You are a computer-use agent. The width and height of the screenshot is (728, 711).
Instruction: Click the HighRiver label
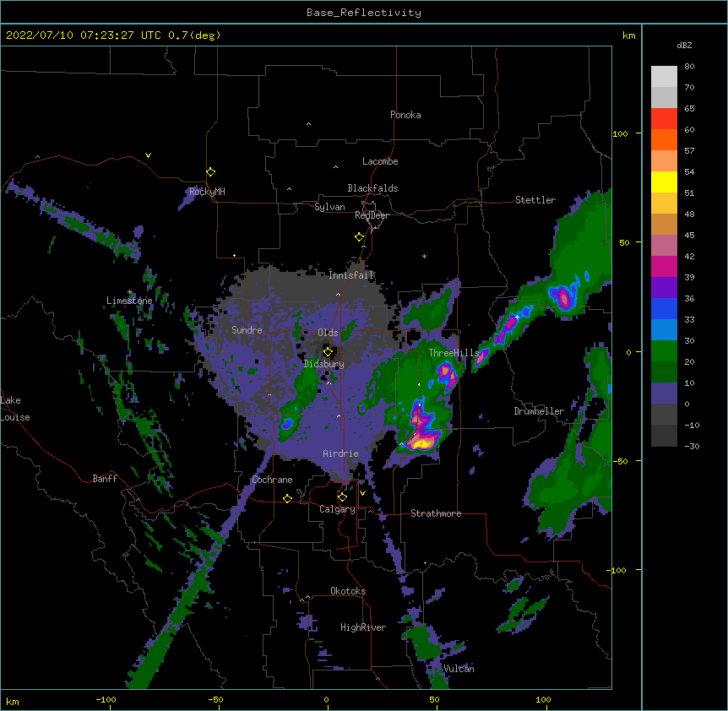pos(363,627)
